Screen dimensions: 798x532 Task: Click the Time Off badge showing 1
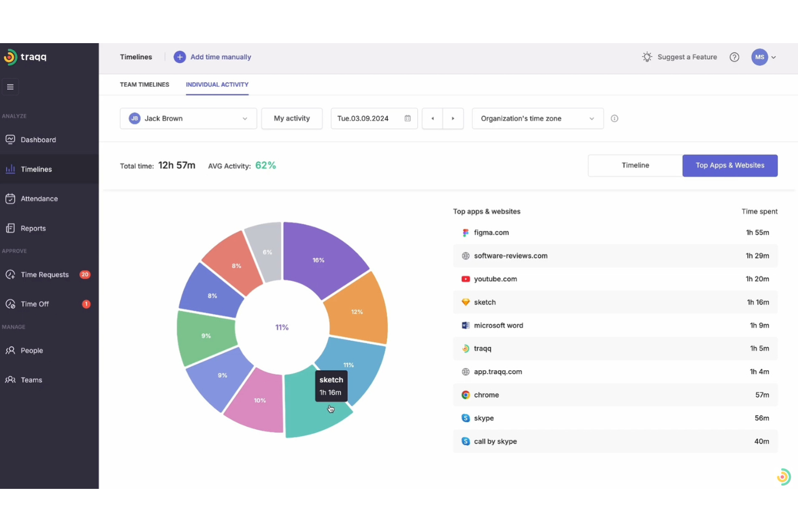(86, 304)
